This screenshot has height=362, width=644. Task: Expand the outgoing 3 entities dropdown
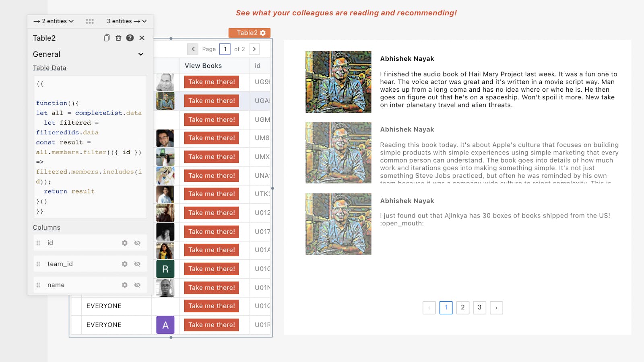tap(126, 21)
